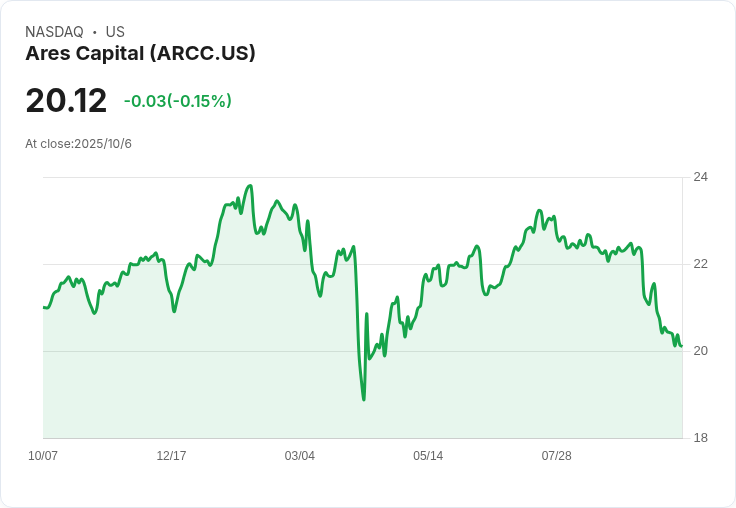Select the 18 price axis label

700,438
